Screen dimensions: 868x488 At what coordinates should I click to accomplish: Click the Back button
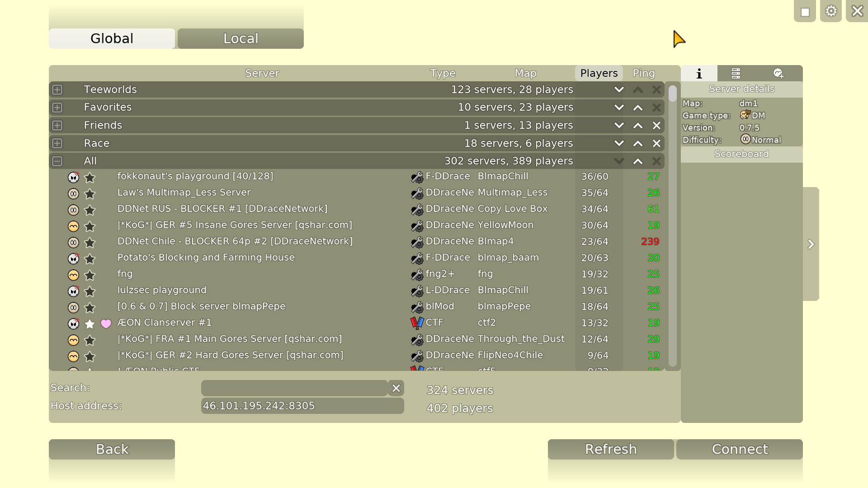click(112, 449)
